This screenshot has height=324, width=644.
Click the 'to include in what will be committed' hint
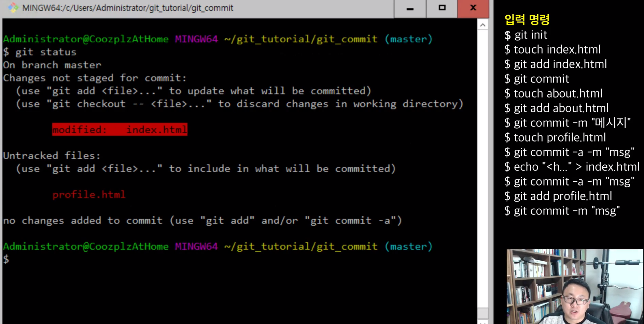pos(206,169)
